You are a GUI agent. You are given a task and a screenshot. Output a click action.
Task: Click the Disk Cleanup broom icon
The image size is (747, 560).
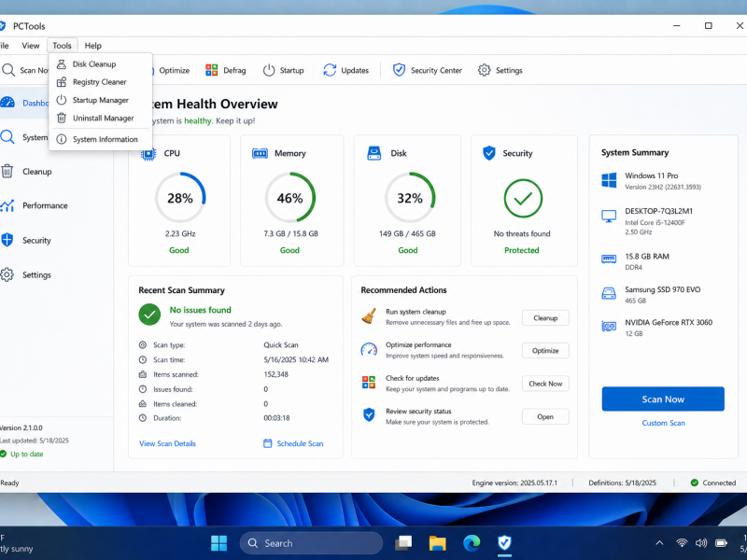62,63
